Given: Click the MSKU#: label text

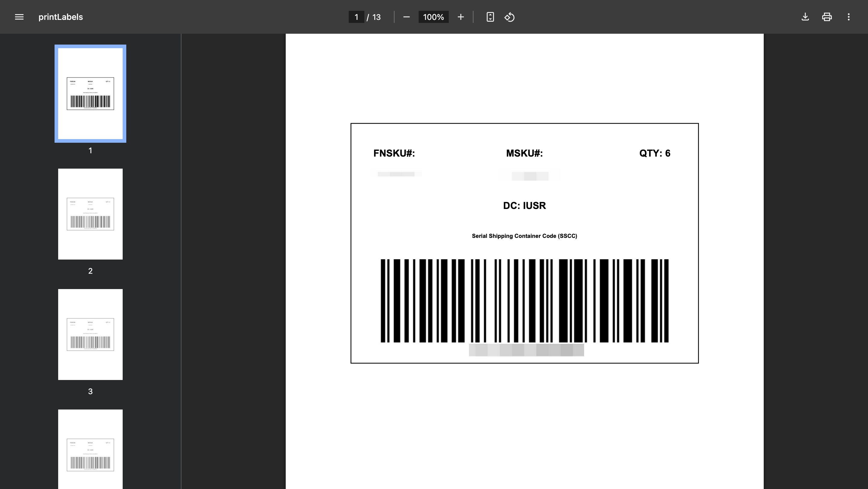Looking at the screenshot, I should pyautogui.click(x=524, y=153).
